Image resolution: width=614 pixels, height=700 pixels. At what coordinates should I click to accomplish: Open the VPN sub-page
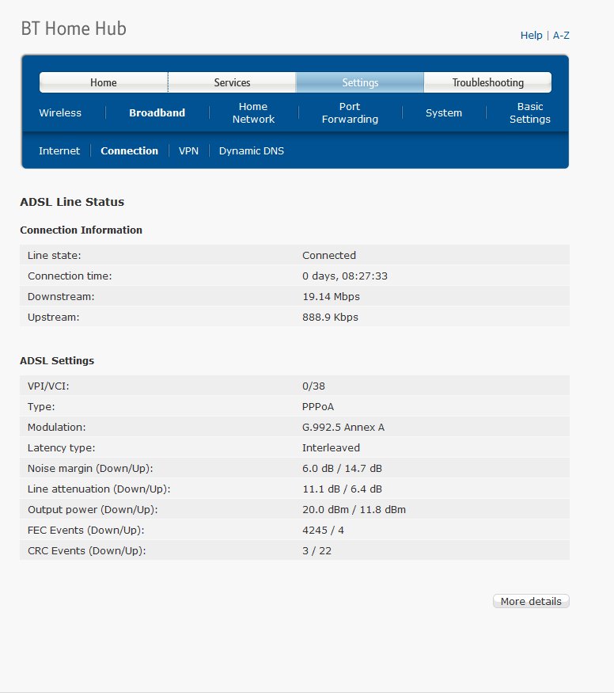pyautogui.click(x=188, y=151)
